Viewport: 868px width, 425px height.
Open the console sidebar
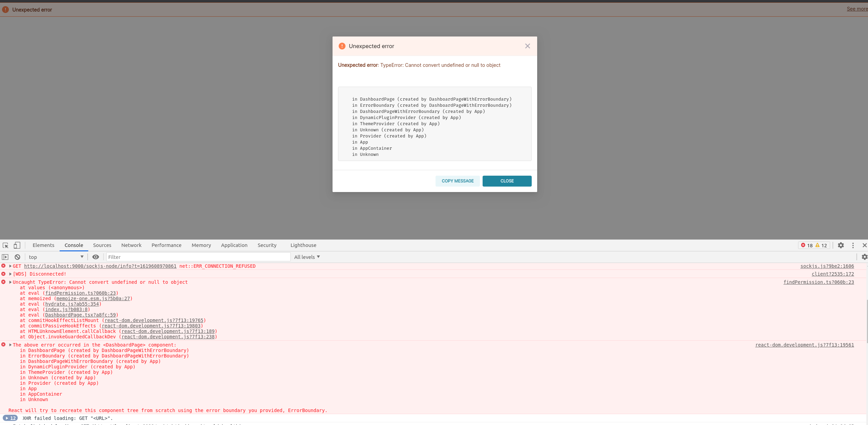(x=5, y=257)
